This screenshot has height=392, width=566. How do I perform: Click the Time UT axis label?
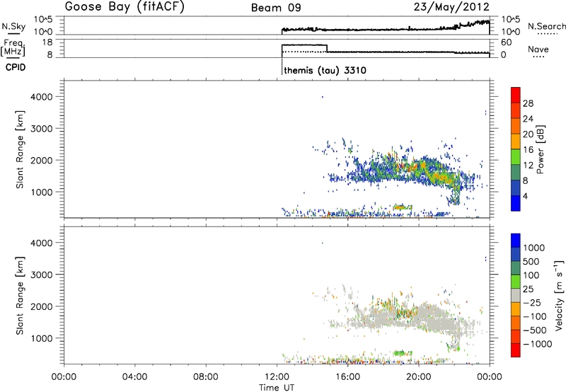click(x=277, y=388)
